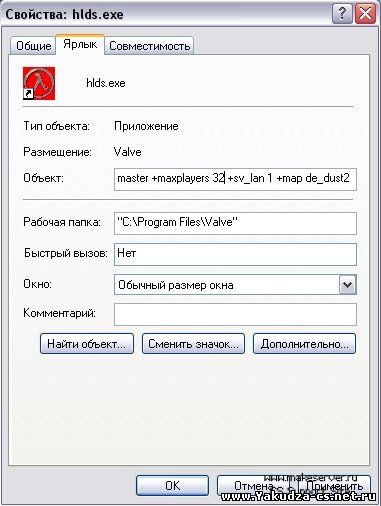
Task: Click the Сменить значок... button
Action: click(193, 344)
